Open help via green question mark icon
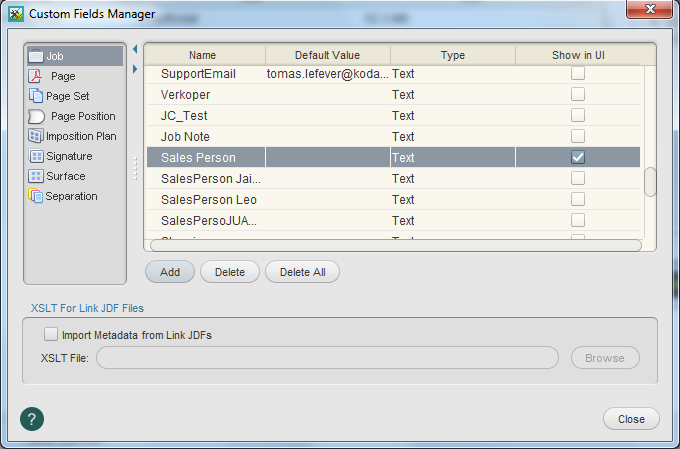680x449 pixels. click(x=32, y=418)
